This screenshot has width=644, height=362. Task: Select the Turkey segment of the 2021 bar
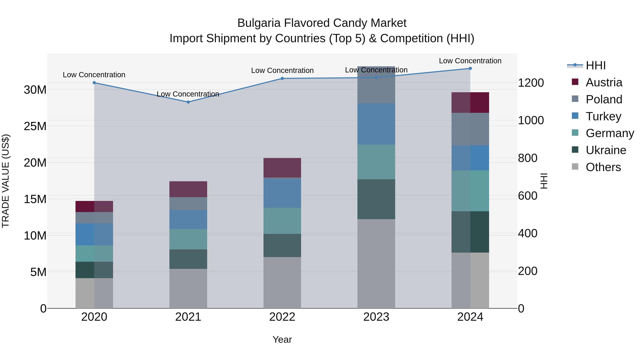(188, 219)
